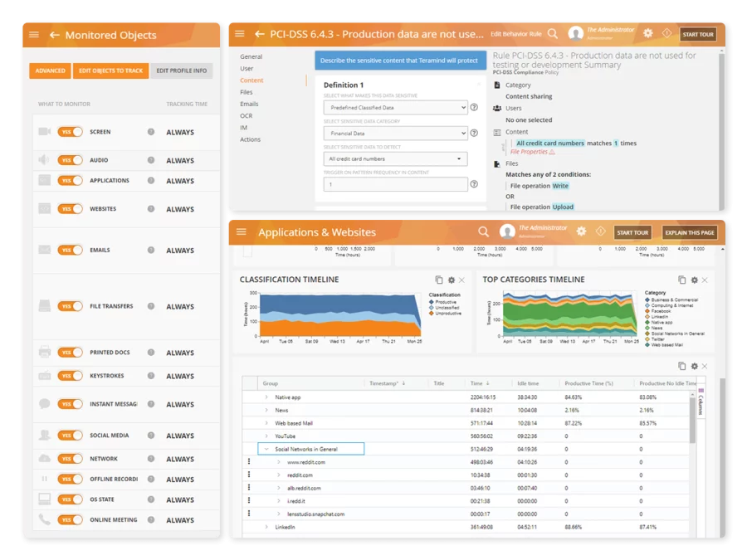The height and width of the screenshot is (560, 747).
Task: Open the hamburger menu on Monitored Objects panel
Action: [33, 35]
